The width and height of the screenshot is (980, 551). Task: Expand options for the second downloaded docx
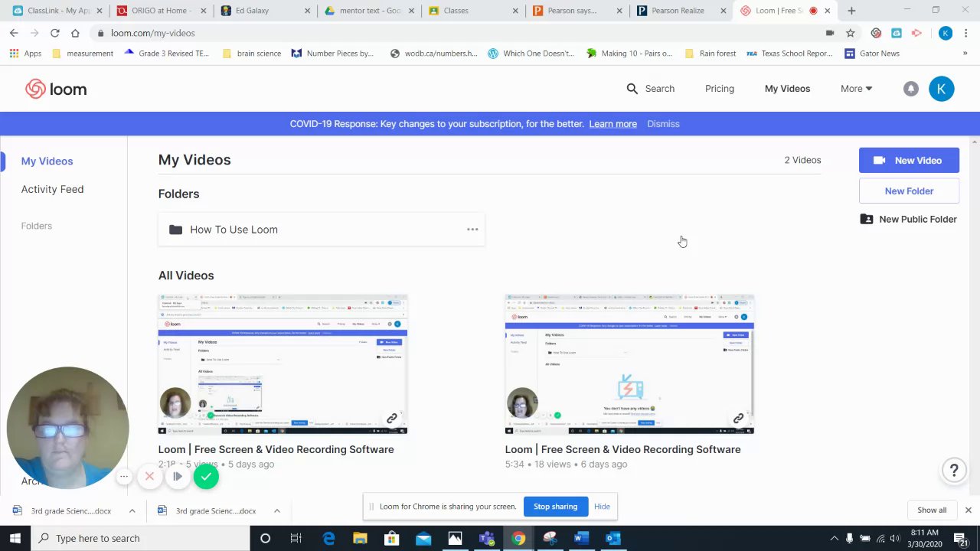coord(276,510)
